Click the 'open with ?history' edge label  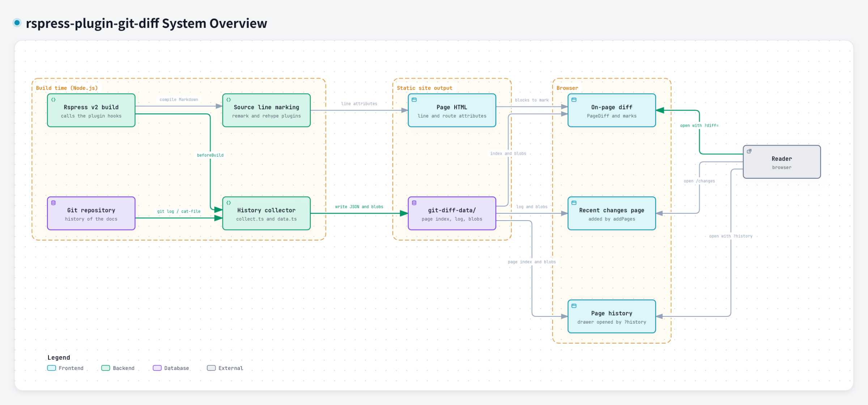click(x=731, y=236)
